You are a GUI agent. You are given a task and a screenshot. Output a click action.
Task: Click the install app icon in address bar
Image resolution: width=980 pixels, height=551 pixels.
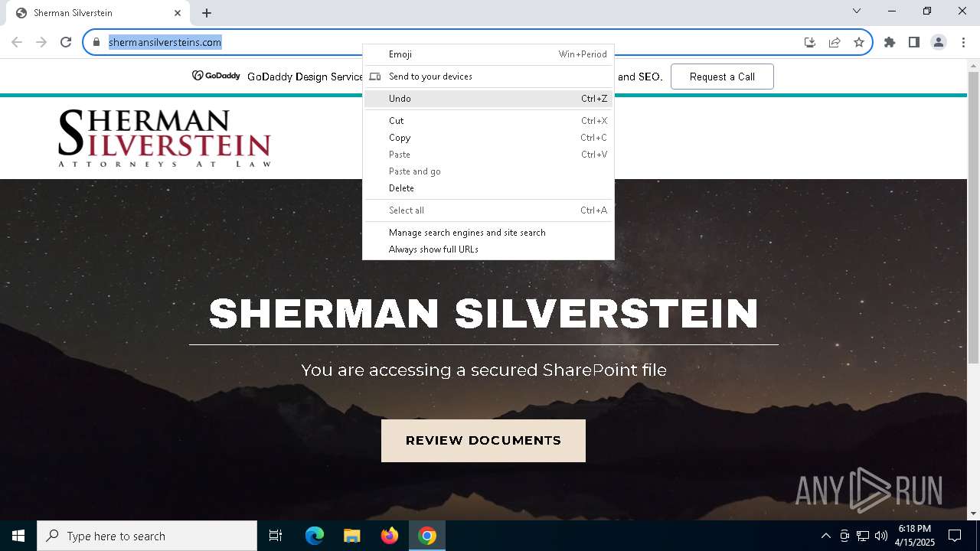tap(810, 42)
